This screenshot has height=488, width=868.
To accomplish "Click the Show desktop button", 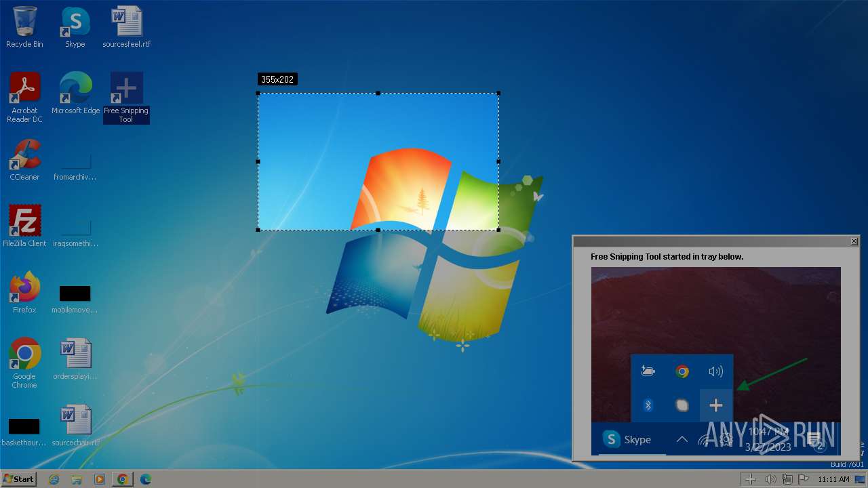I will coord(860,479).
